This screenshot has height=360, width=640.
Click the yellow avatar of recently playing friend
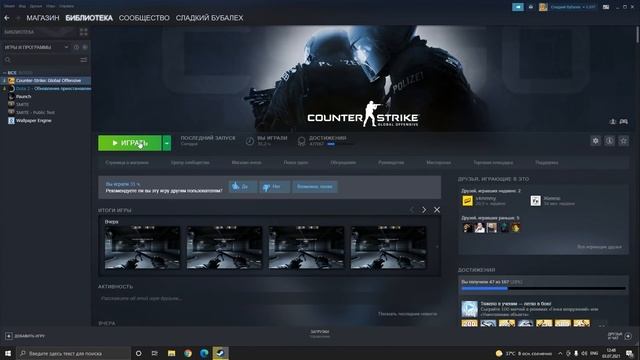pos(467,200)
